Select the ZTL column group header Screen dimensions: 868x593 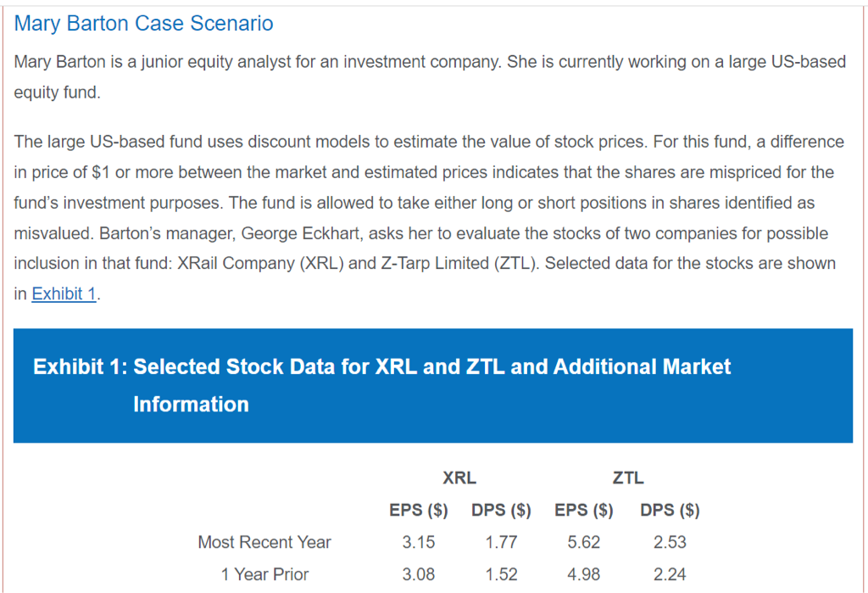click(627, 478)
